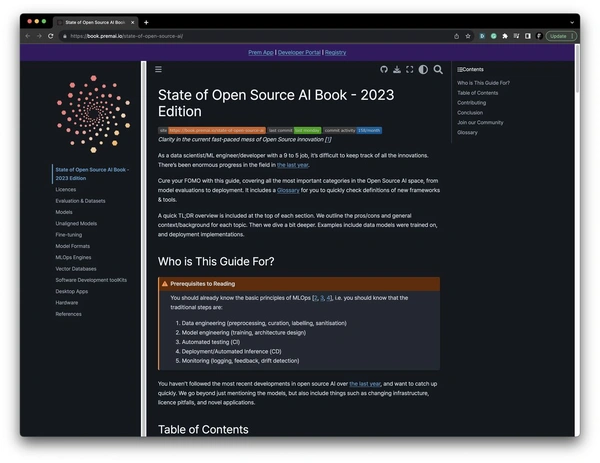
Task: Jump to Glossary in Contents panel
Action: [467, 132]
